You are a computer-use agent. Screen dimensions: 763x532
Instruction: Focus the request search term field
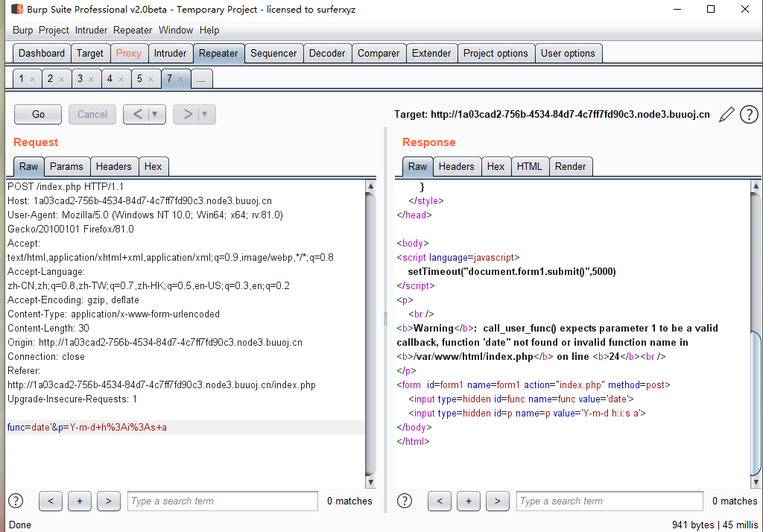(222, 501)
